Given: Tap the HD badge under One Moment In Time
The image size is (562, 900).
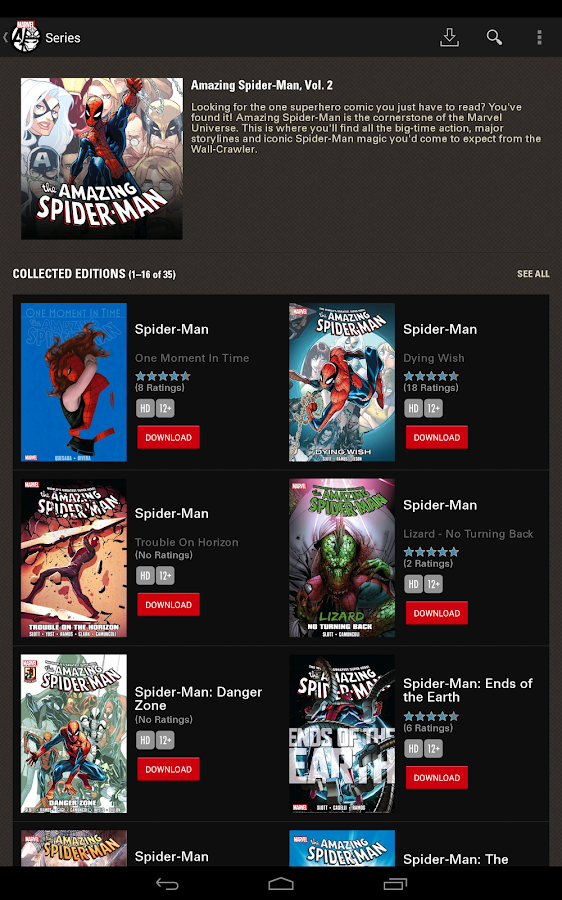Looking at the screenshot, I should (145, 408).
